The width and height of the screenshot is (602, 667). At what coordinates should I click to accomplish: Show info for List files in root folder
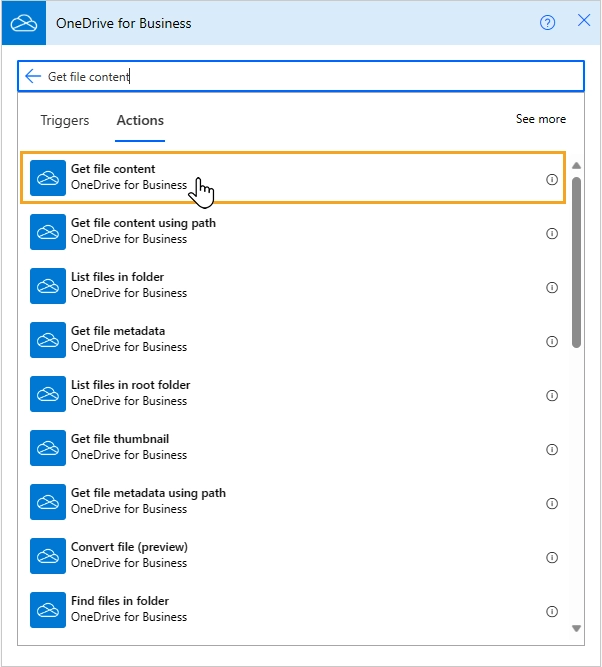point(552,396)
